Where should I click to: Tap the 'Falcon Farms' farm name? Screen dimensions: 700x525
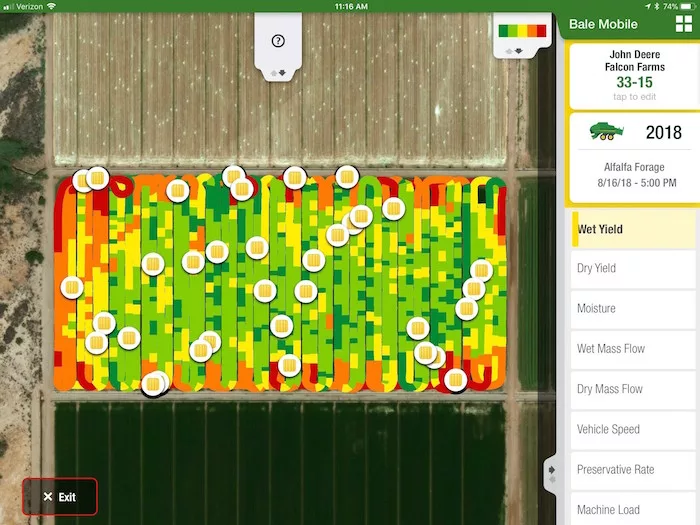coord(635,67)
